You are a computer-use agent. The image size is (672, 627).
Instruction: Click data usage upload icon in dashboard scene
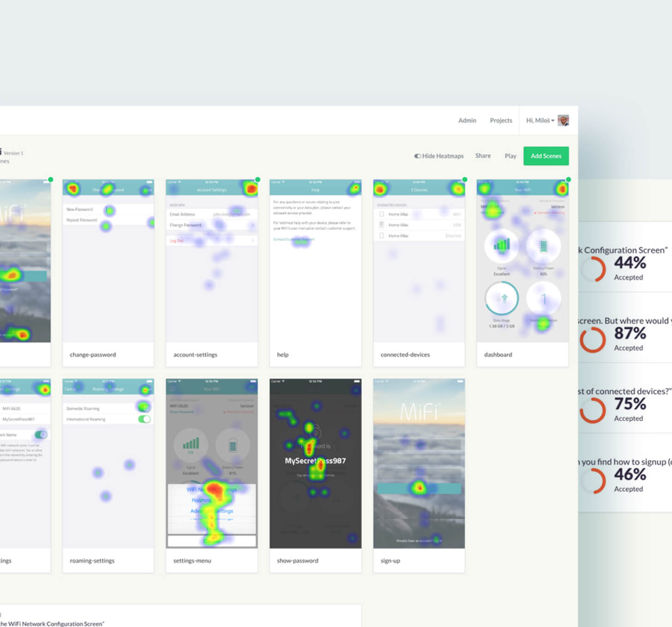(504, 298)
